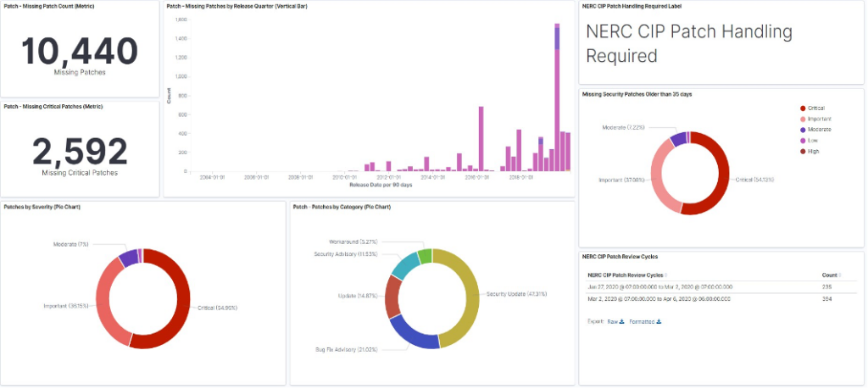Click the 2004-01-01 axis label
This screenshot has width=868, height=389.
point(213,178)
